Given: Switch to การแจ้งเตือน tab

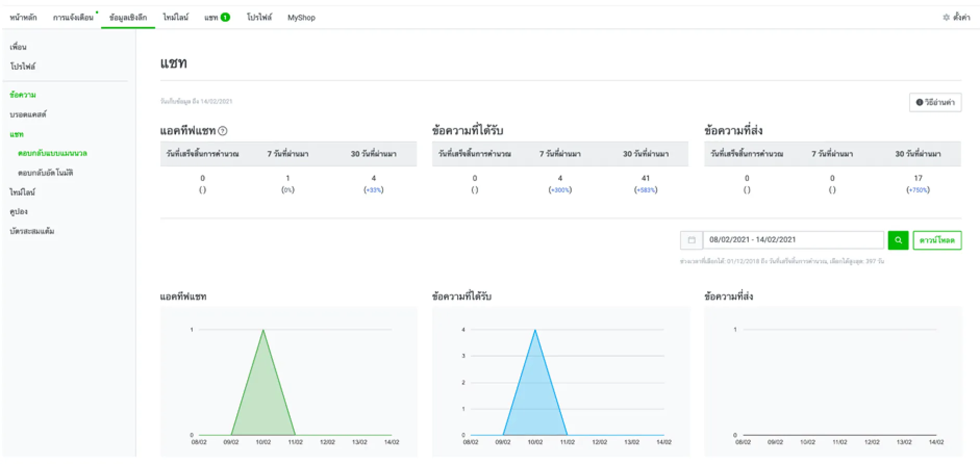Looking at the screenshot, I should [73, 17].
